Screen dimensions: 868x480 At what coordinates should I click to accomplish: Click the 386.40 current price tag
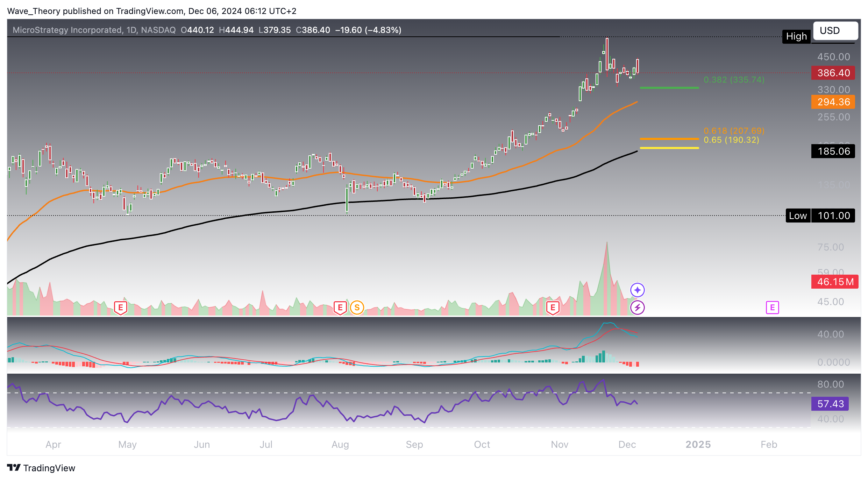pyautogui.click(x=833, y=73)
